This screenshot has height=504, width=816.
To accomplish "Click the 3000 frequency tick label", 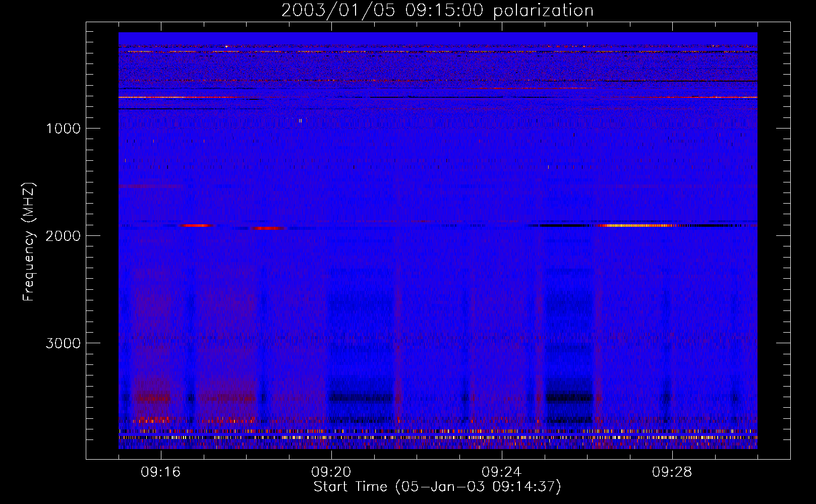I will click(63, 343).
